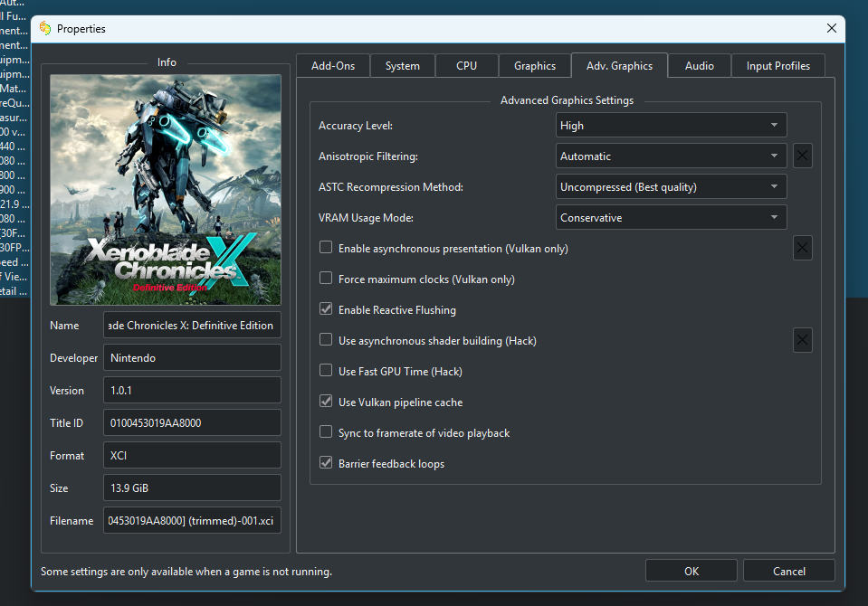Click the Xenoblade Chronicles X cover image
Viewport: 868px width, 606px height.
click(166, 190)
